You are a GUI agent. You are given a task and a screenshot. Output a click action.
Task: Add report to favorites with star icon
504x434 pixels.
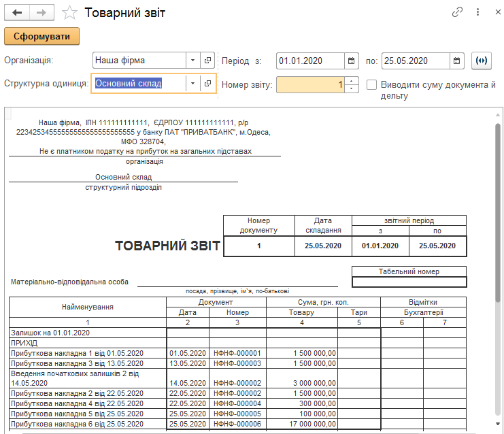pyautogui.click(x=69, y=12)
